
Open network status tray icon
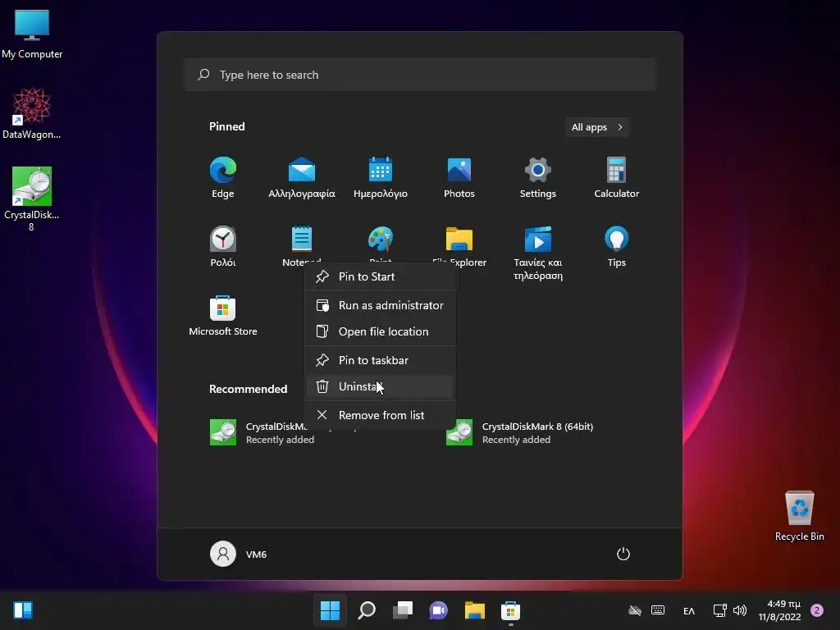click(719, 610)
